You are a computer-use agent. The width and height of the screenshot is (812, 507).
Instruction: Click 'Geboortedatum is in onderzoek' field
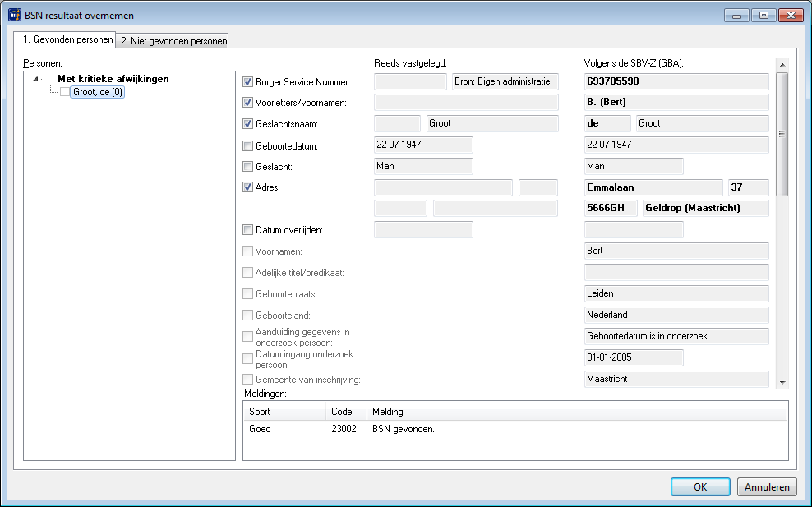tap(676, 336)
